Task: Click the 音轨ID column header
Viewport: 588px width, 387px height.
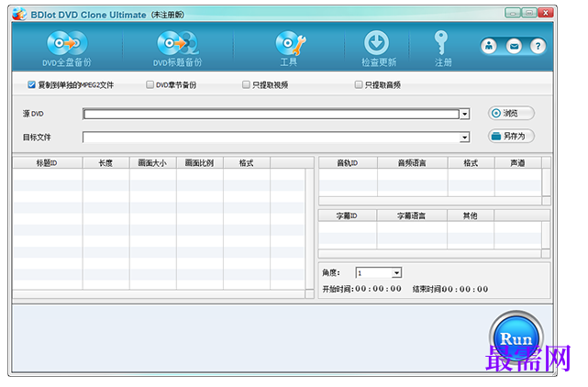Action: coord(348,163)
